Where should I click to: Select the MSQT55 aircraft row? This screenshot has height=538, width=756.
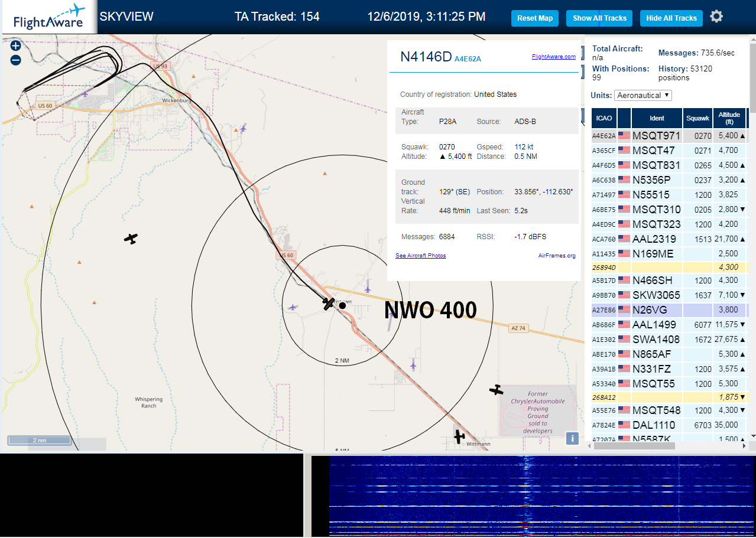pos(669,384)
